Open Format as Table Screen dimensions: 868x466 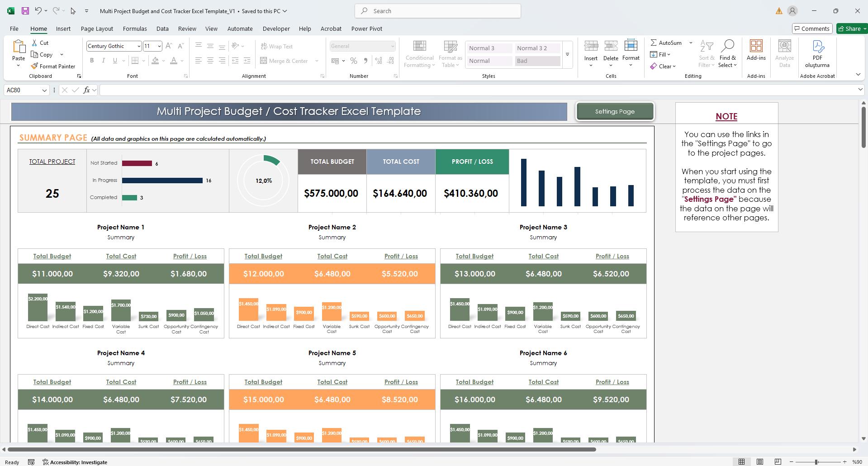click(450, 54)
